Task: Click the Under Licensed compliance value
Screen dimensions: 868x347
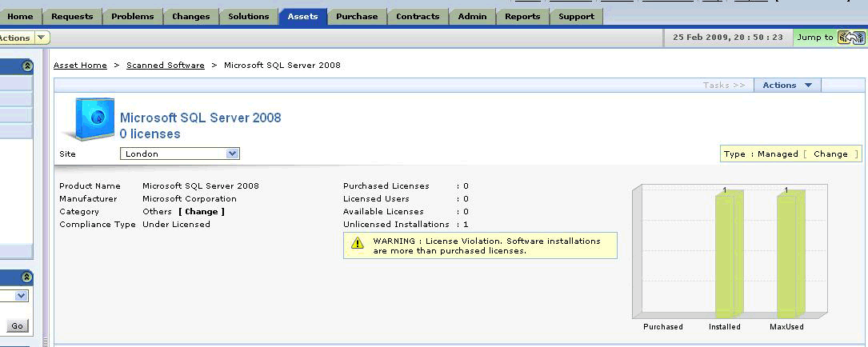Action: point(176,225)
